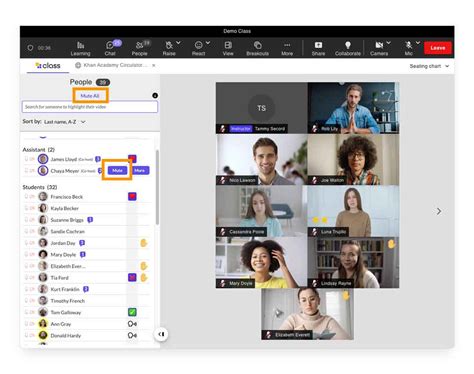This screenshot has height=374, width=474.
Task: Open the Learning tools in the toolbar
Action: click(x=80, y=48)
